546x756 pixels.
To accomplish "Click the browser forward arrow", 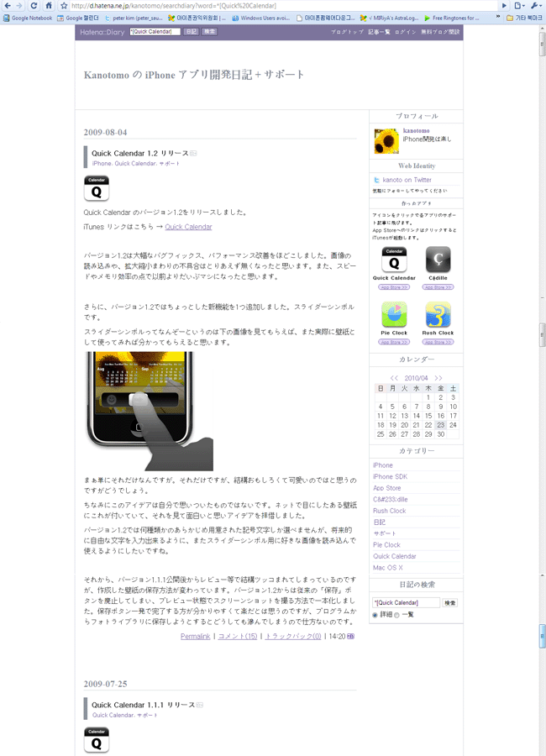I will tap(19, 6).
